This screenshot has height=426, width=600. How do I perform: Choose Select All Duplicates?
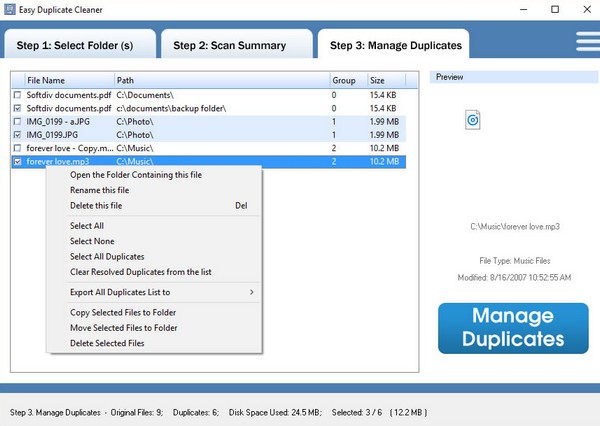pos(154,256)
